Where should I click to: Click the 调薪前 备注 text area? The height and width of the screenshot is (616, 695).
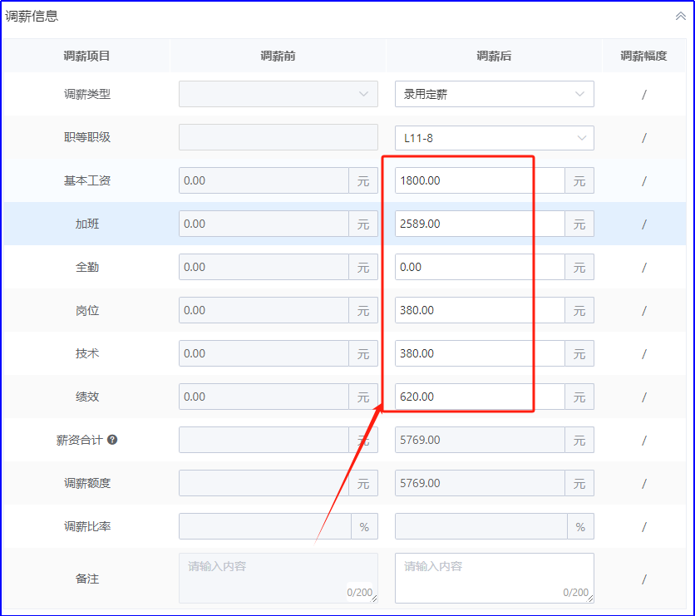pos(278,577)
